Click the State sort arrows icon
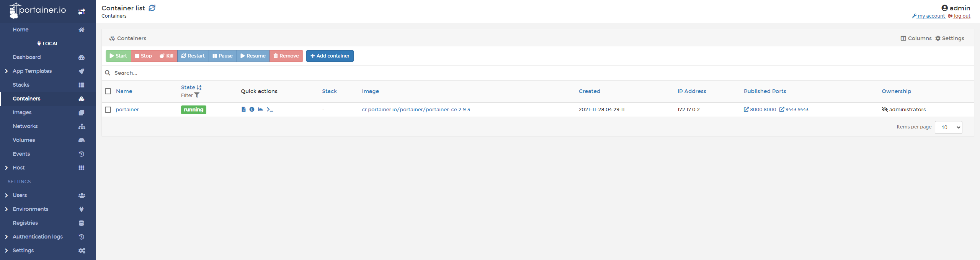The width and height of the screenshot is (980, 260). click(199, 87)
